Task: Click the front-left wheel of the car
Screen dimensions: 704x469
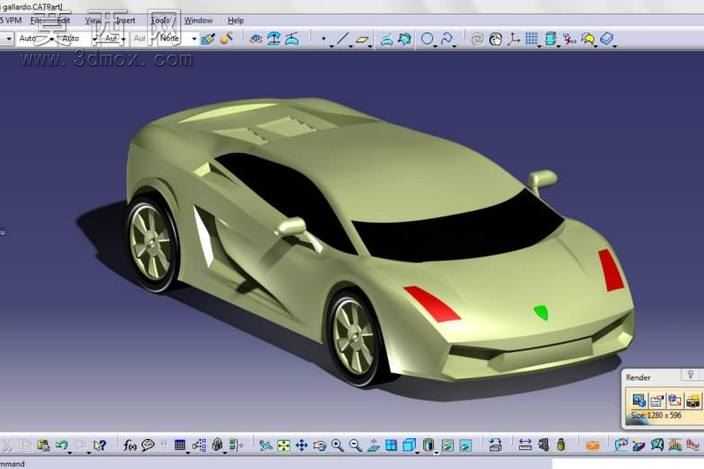Action: tap(357, 338)
